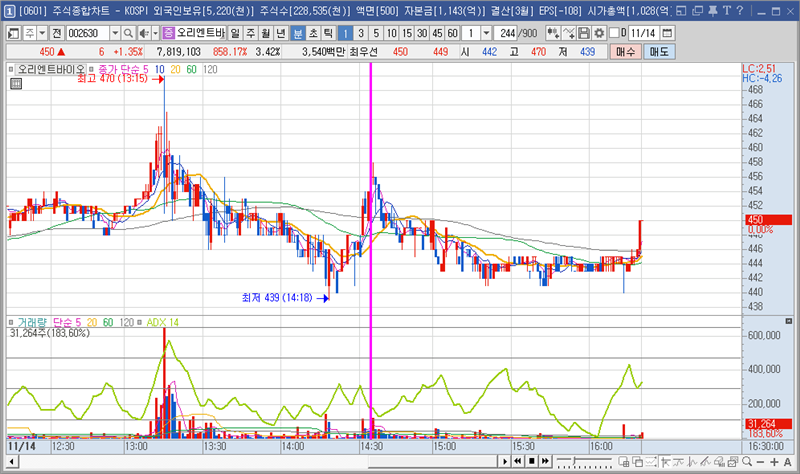The image size is (800, 474).
Task: Click the help question mark icon
Action: coord(739,11)
